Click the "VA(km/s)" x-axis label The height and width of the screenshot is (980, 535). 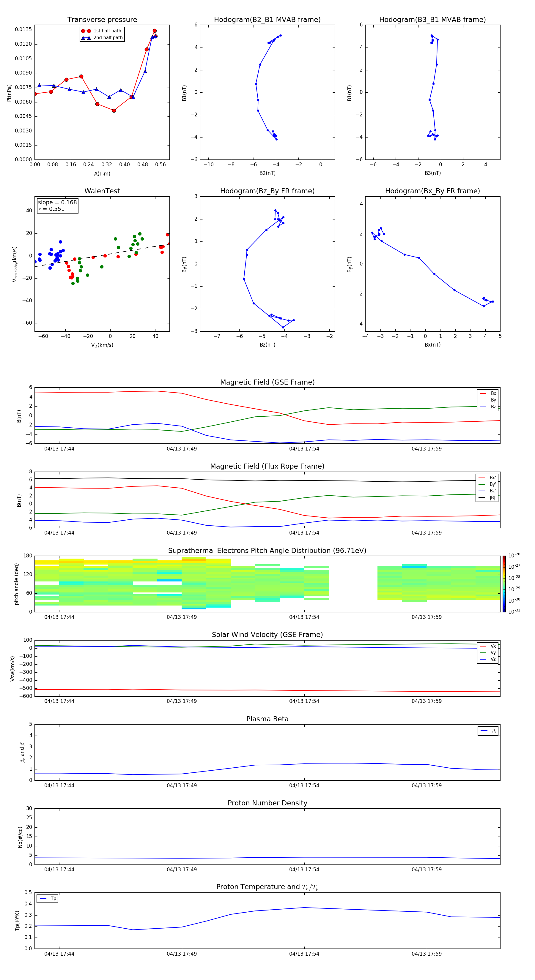[x=102, y=345]
